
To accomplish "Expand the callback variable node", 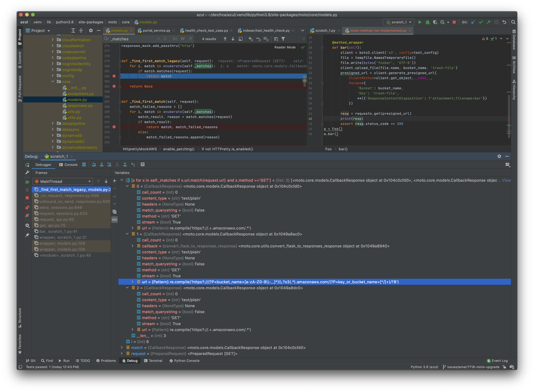I will [132, 246].
